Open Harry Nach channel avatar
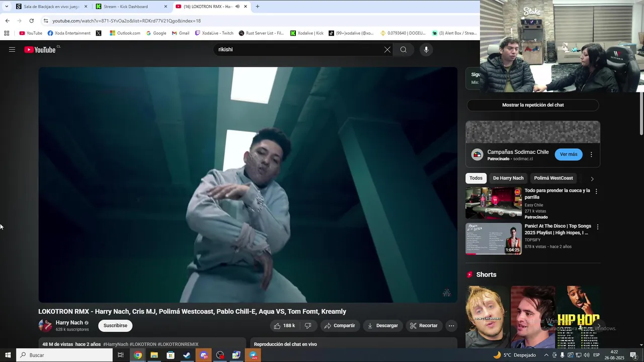 [45, 326]
